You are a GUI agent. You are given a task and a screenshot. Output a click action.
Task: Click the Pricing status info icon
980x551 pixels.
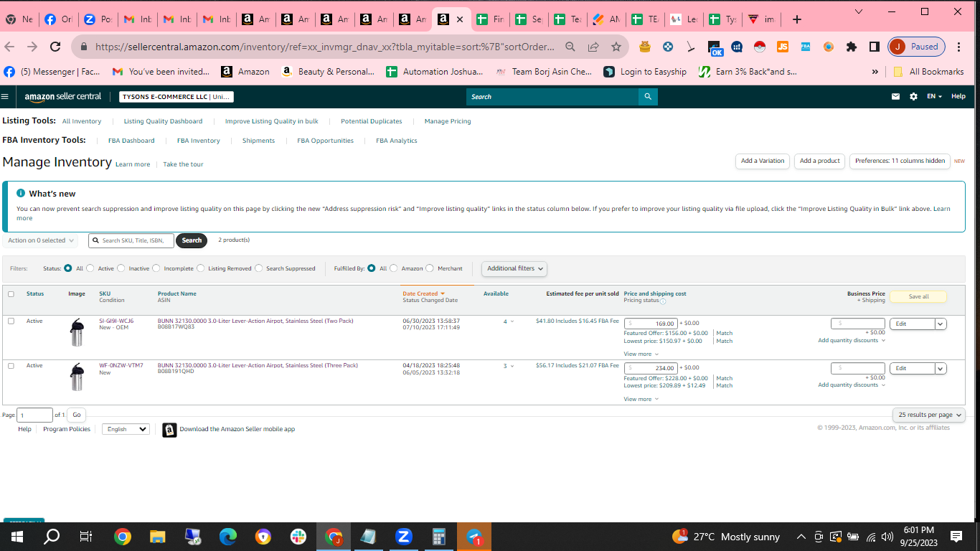point(663,301)
